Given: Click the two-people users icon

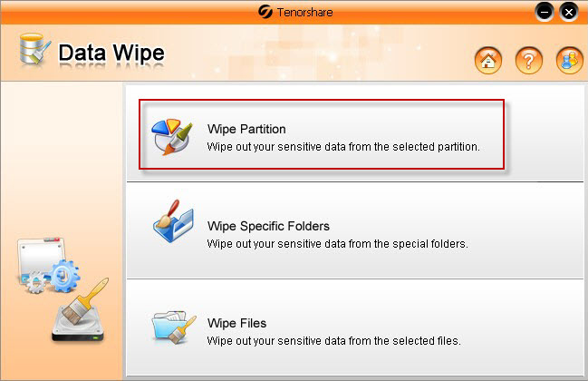Looking at the screenshot, I should click(x=570, y=61).
